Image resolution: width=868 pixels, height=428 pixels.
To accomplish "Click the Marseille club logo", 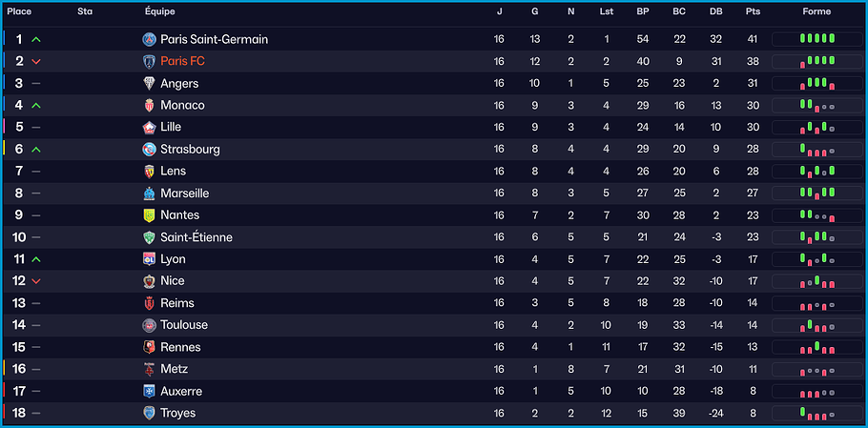I will [149, 194].
